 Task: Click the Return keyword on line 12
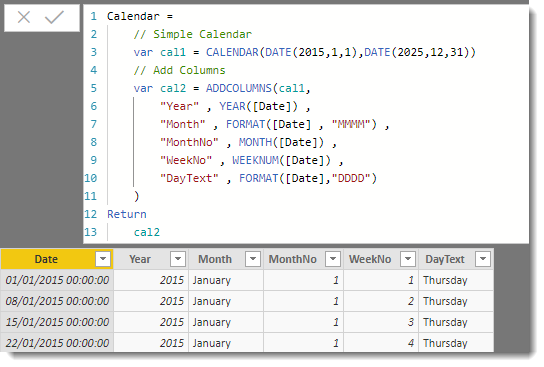pyautogui.click(x=127, y=214)
